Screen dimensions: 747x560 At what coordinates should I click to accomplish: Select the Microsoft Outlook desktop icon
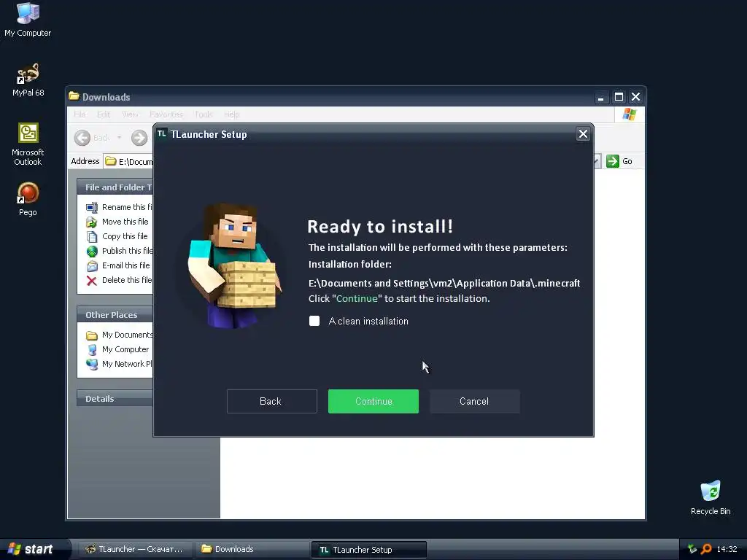pos(28,144)
